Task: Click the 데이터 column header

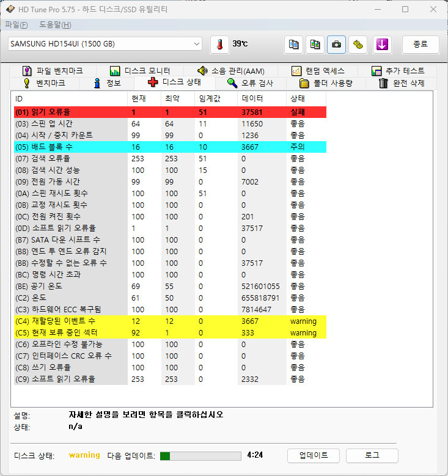Action: pos(262,98)
